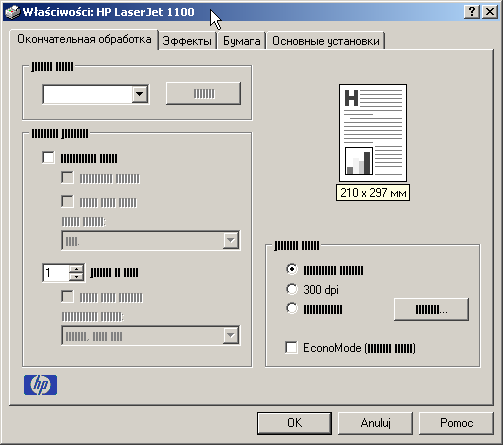Click the blue hp logo

(x=40, y=385)
